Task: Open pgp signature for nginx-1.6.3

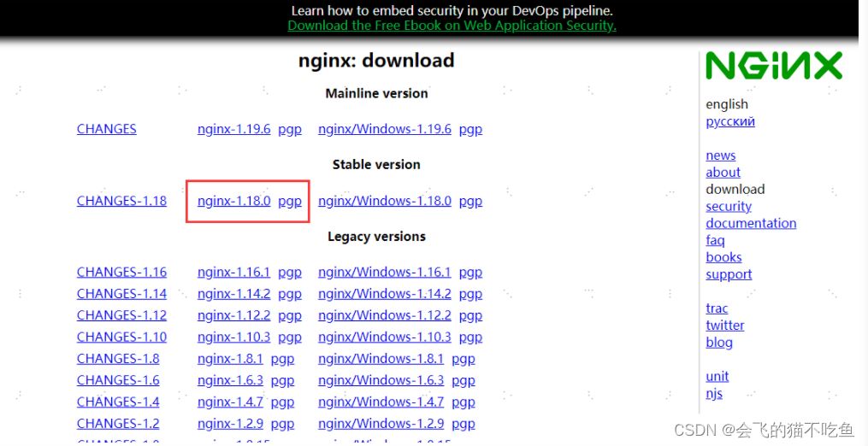Action: point(282,381)
